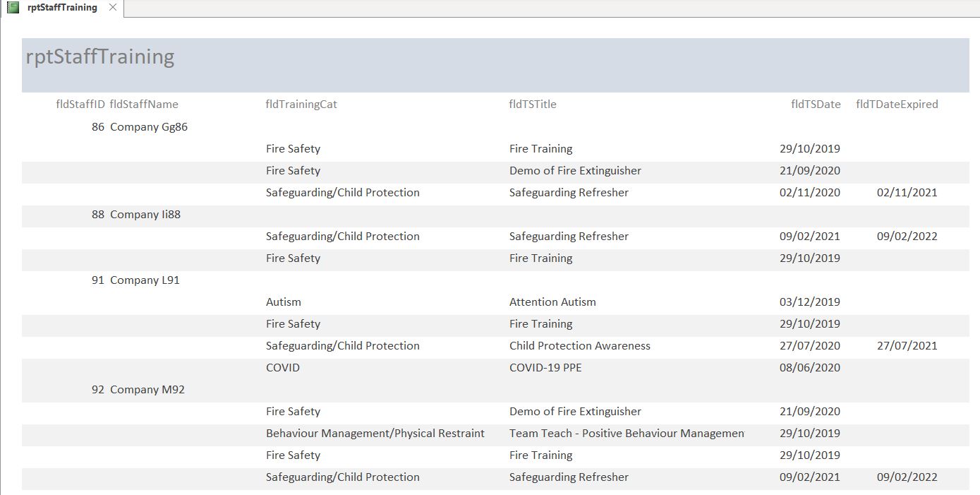Click the Attention Autism training title
This screenshot has height=495, width=980.
click(552, 302)
